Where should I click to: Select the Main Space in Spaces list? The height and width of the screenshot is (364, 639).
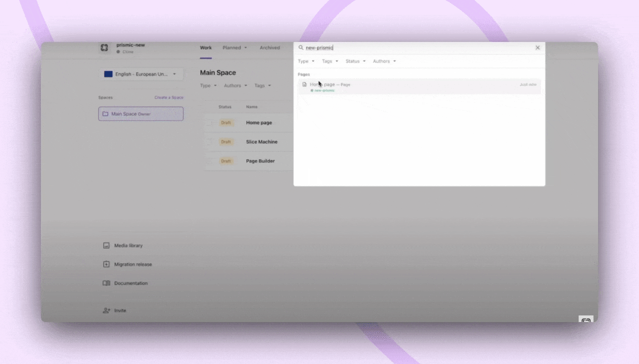(141, 114)
